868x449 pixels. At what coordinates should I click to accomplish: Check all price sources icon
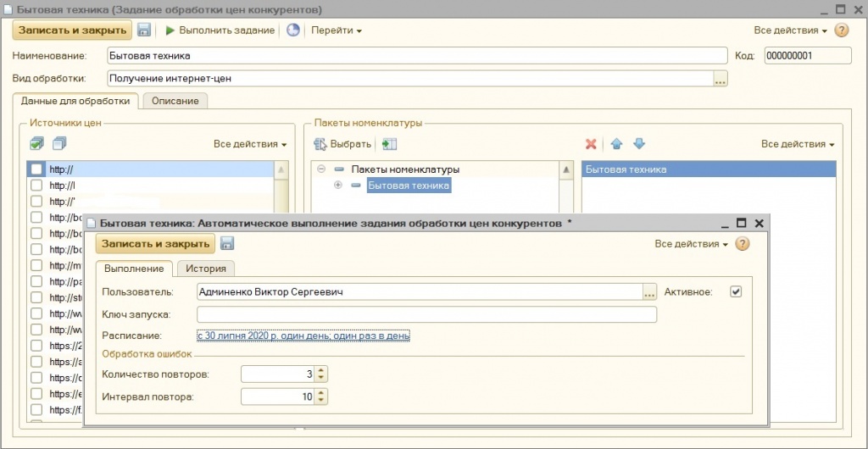click(36, 144)
